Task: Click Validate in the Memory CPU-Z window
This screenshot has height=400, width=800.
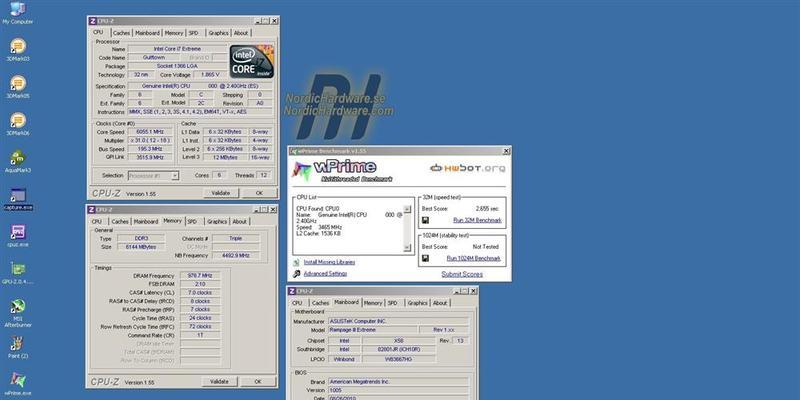Action: click(x=219, y=382)
